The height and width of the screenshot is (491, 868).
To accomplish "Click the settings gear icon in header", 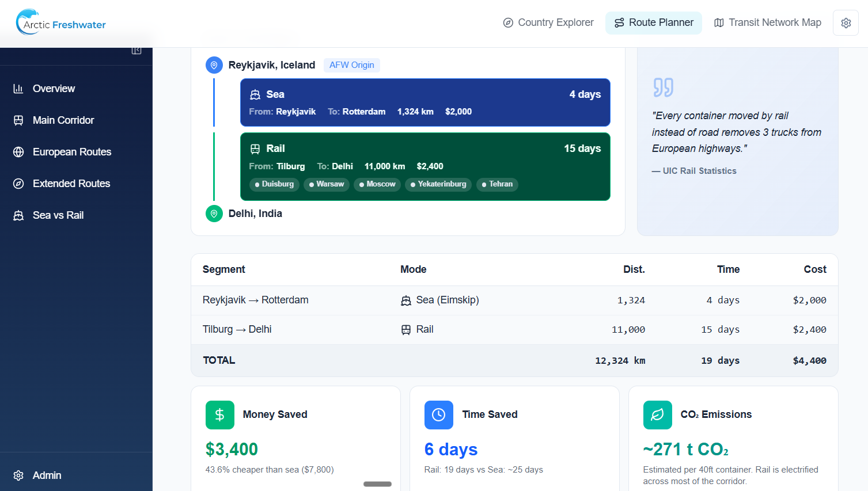I will tap(846, 23).
